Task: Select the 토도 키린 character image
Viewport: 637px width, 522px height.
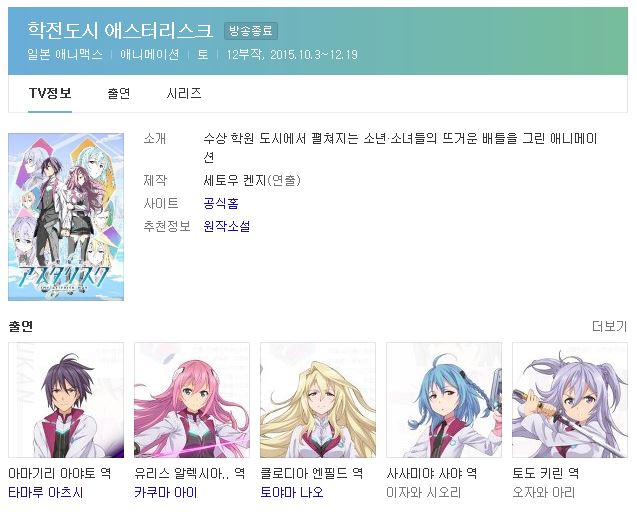Action: click(570, 400)
